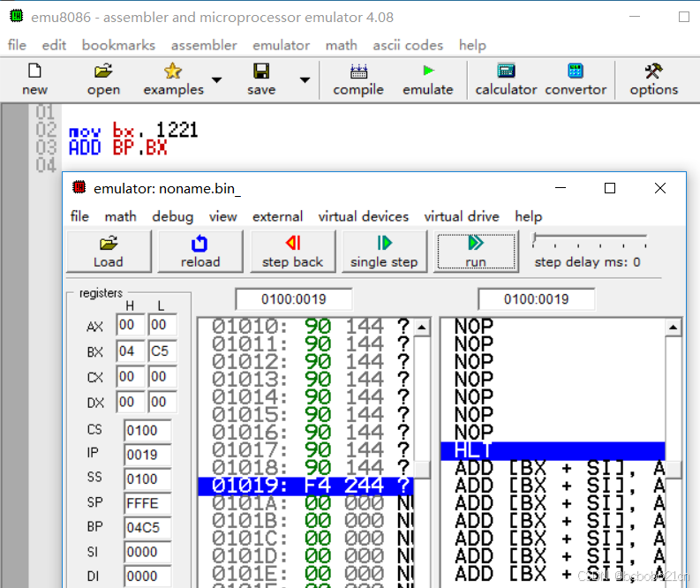Open the bookmarks menu

click(x=119, y=45)
